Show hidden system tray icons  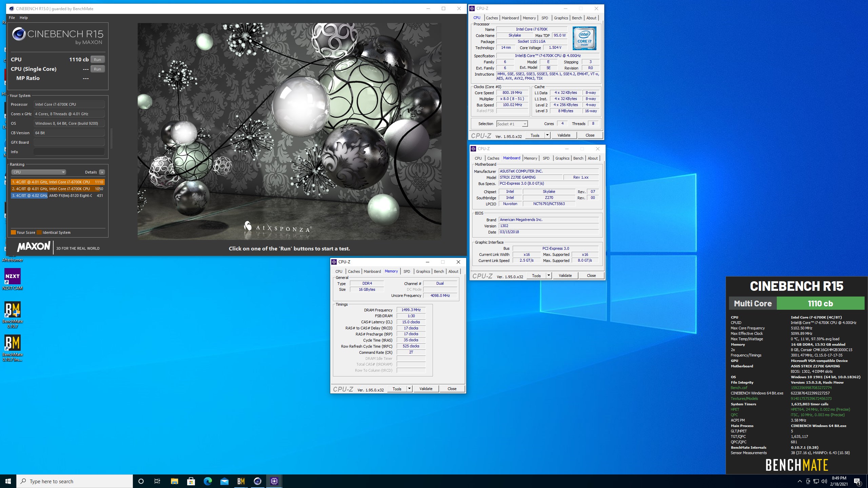click(x=800, y=481)
